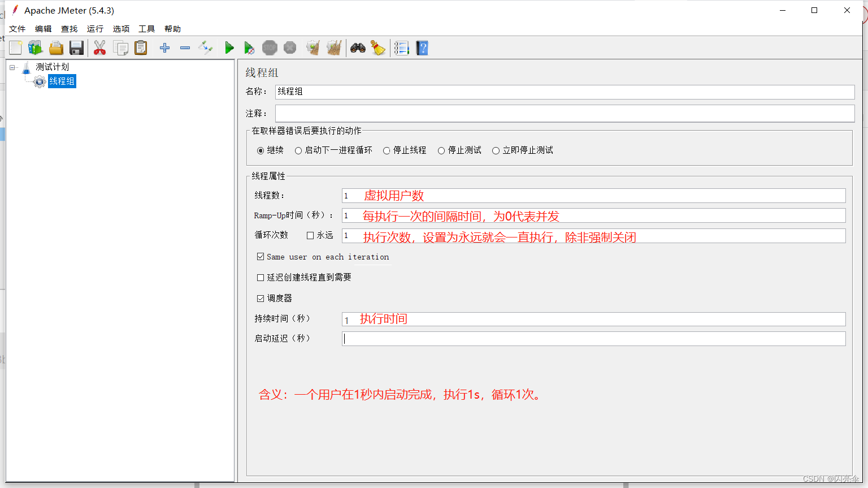Viewport: 868px width, 488px height.
Task: Click the grey Stop icon
Action: [x=270, y=48]
